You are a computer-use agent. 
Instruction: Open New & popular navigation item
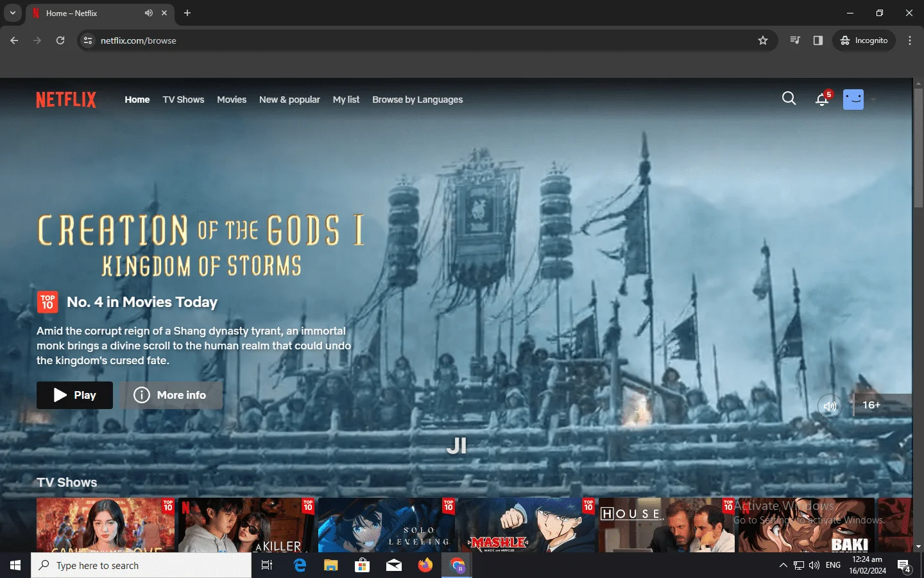click(289, 100)
